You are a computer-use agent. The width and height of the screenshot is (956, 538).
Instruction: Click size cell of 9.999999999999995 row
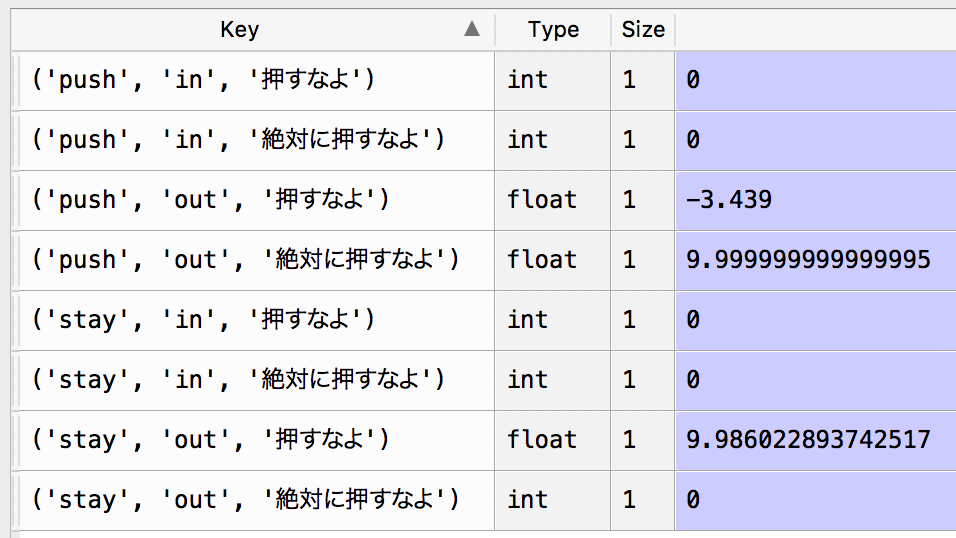(629, 260)
